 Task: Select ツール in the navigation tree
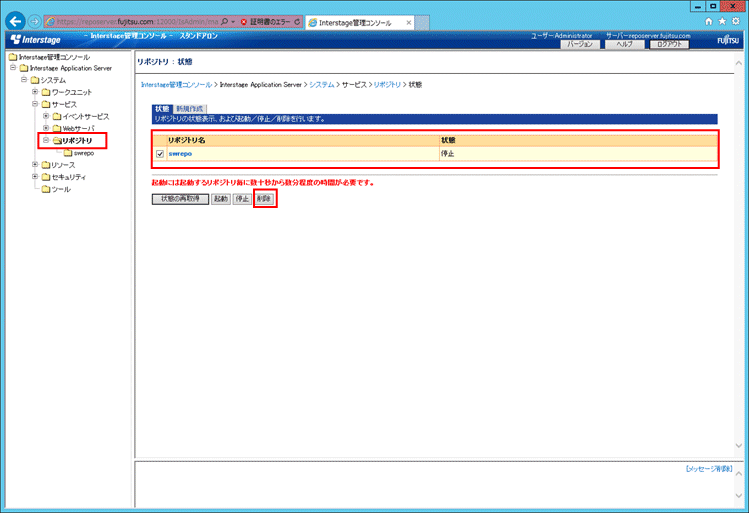pyautogui.click(x=61, y=189)
